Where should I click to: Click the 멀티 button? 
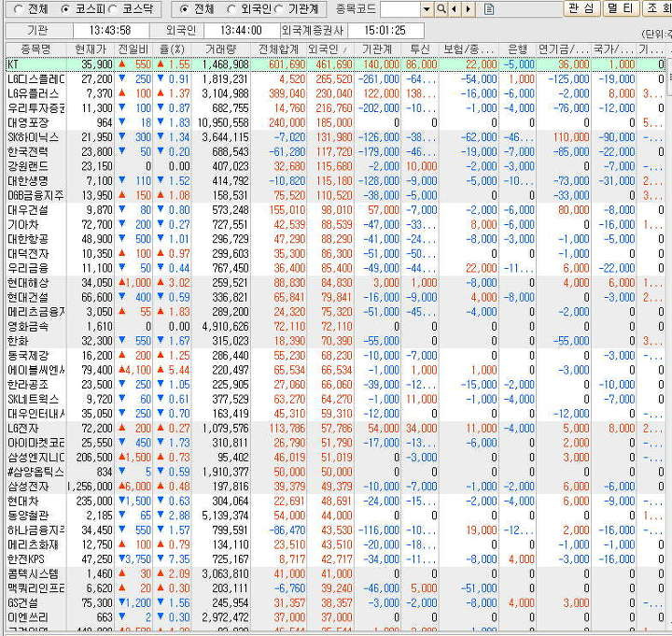(620, 8)
